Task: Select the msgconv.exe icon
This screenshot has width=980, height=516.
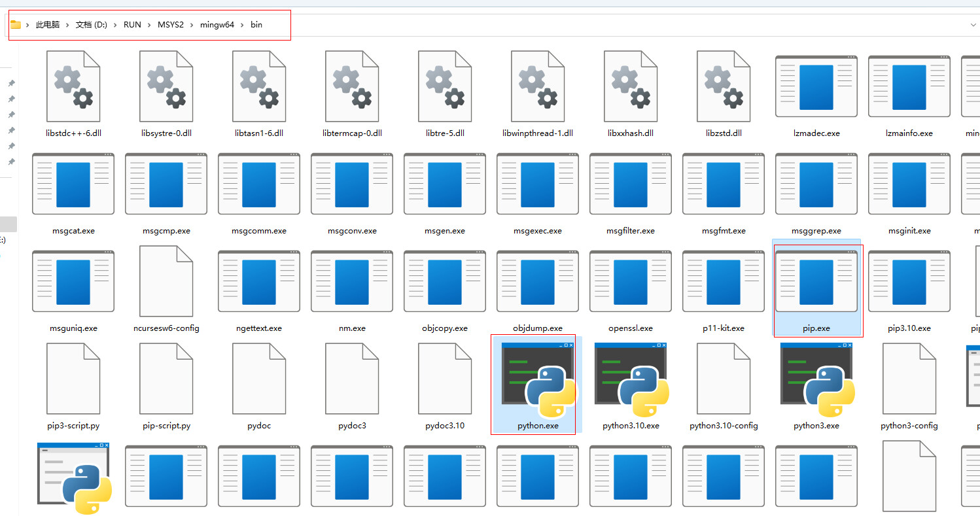Action: tap(352, 184)
